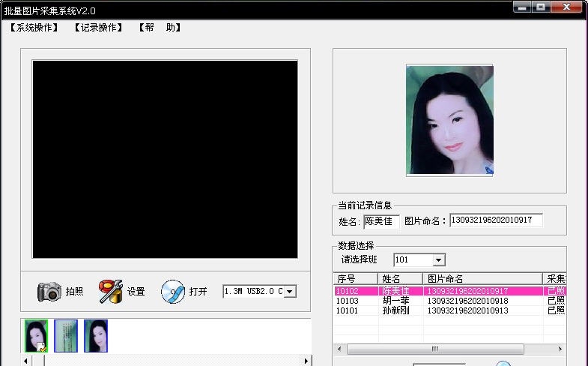Click cell 130932196202010918
Image resolution: width=588 pixels, height=366 pixels.
pyautogui.click(x=467, y=301)
